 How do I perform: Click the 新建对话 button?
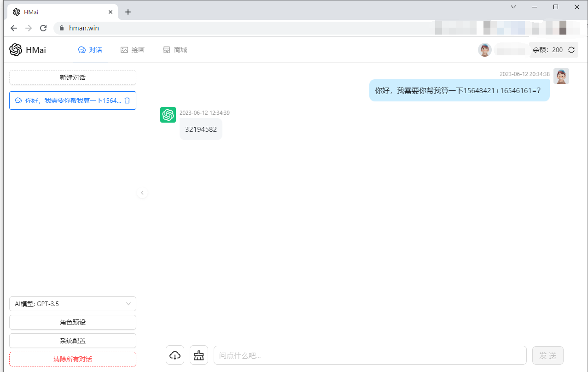coord(72,77)
